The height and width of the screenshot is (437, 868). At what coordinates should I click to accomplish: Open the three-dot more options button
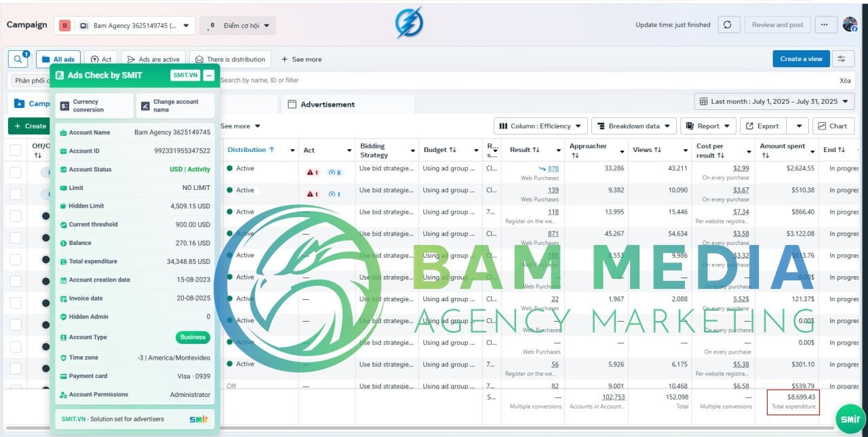tap(825, 24)
